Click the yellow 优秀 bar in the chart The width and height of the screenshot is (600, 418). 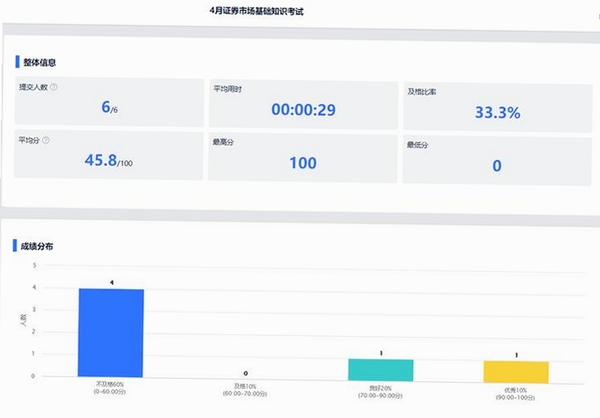(516, 372)
